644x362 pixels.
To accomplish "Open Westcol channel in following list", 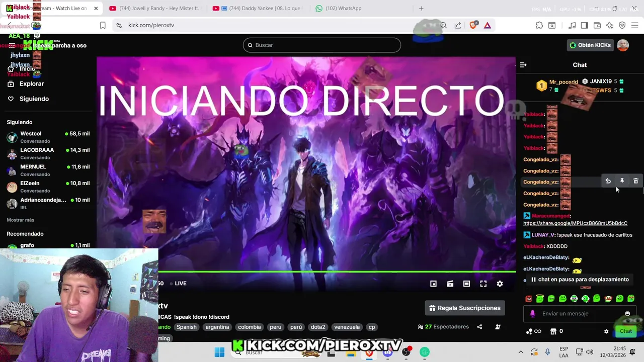I will coord(48,137).
